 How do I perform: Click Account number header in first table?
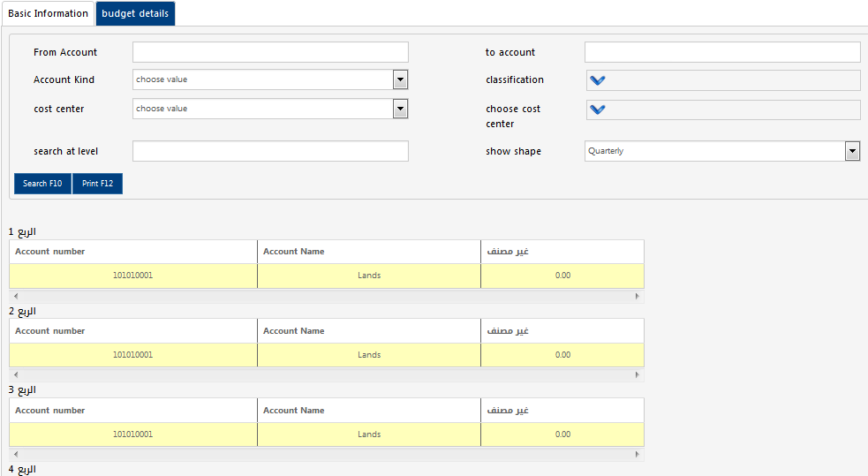tap(50, 252)
